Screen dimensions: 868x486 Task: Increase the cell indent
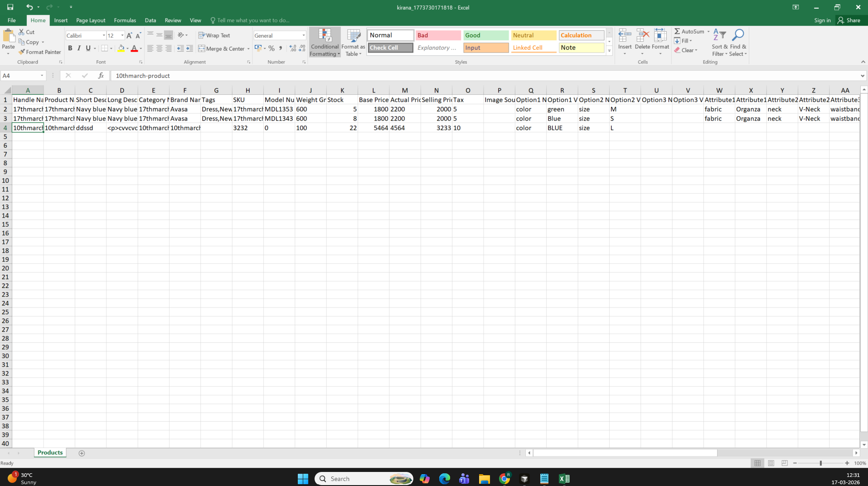189,49
